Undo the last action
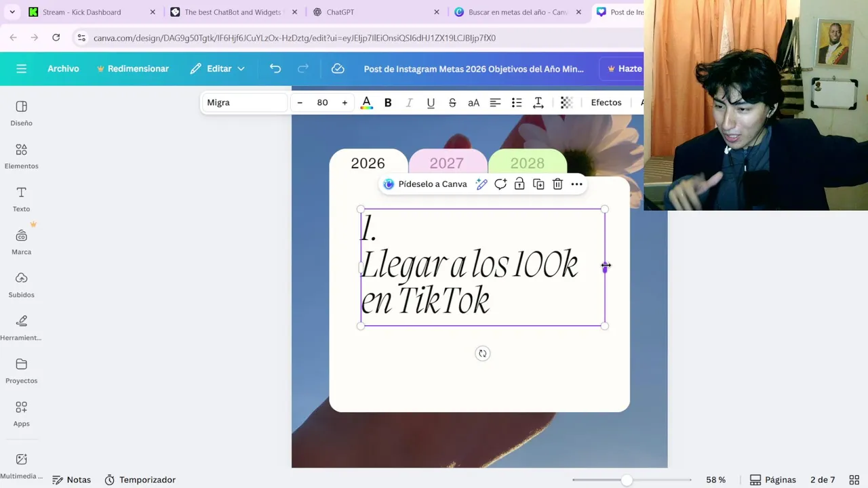 (x=275, y=68)
